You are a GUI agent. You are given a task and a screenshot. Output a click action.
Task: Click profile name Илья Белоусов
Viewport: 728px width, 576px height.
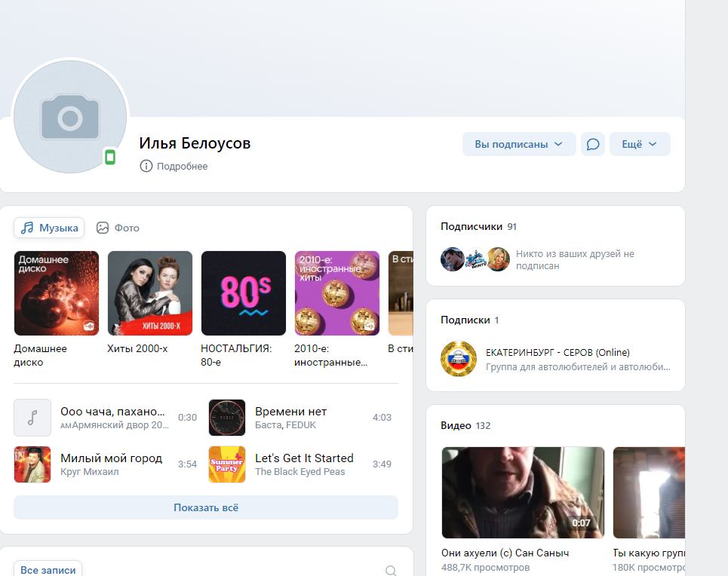click(195, 143)
